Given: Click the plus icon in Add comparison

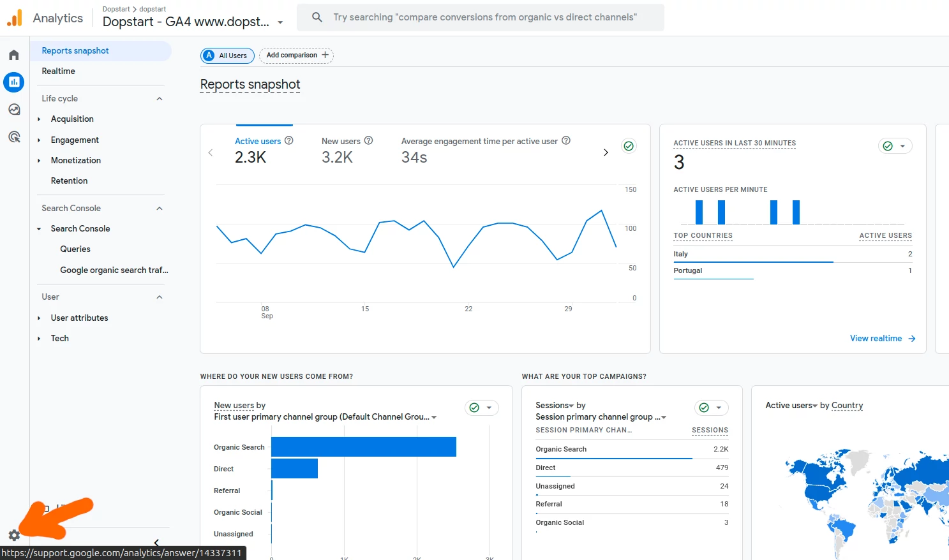Looking at the screenshot, I should [x=325, y=55].
